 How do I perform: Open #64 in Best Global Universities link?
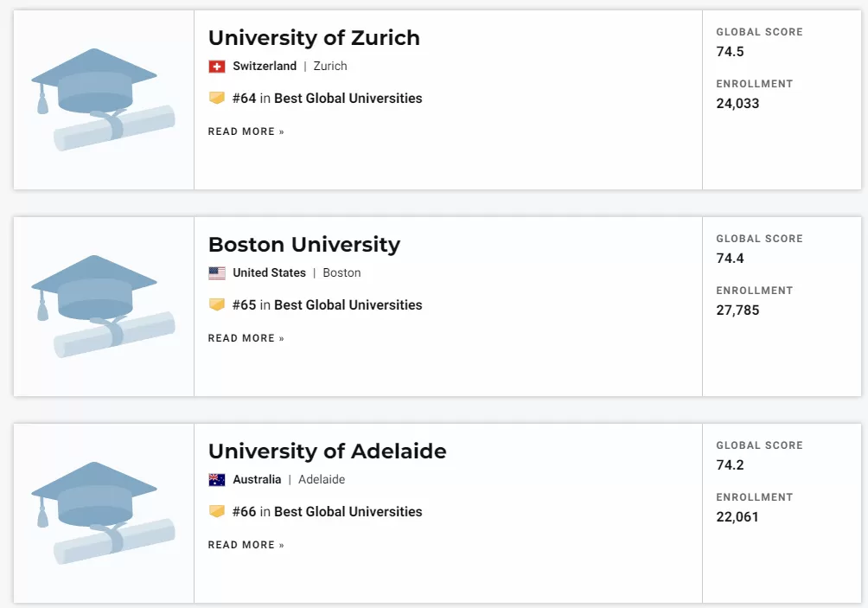[327, 98]
